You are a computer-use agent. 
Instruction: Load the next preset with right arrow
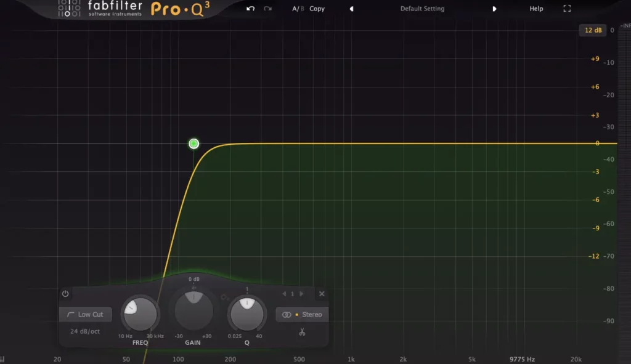494,9
